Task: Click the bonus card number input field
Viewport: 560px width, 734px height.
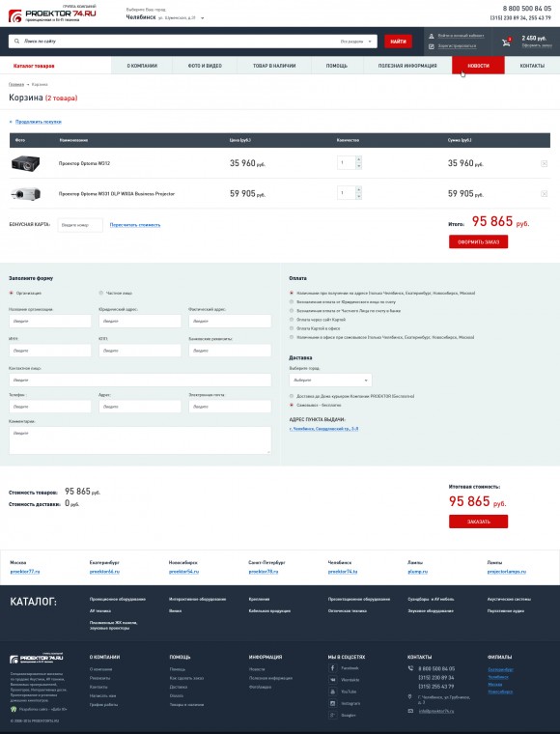Action: (80, 225)
